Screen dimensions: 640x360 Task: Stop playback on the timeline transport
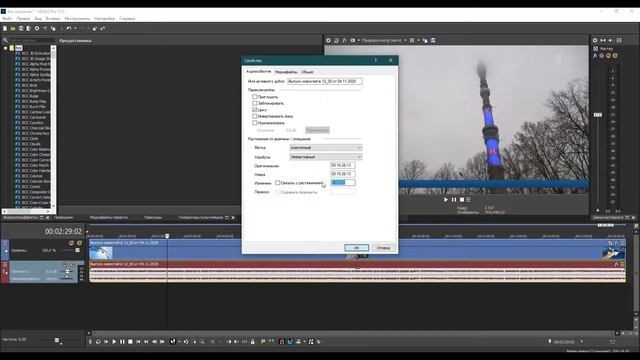tap(130, 342)
